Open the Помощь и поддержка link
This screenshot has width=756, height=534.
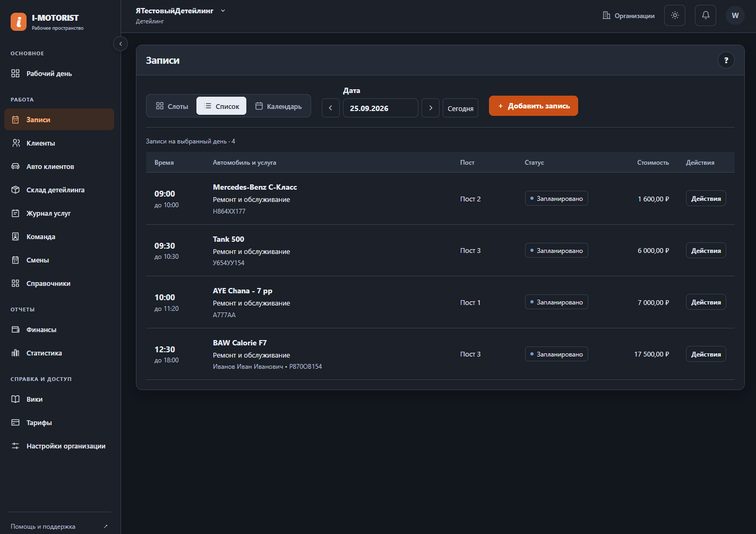(59, 527)
